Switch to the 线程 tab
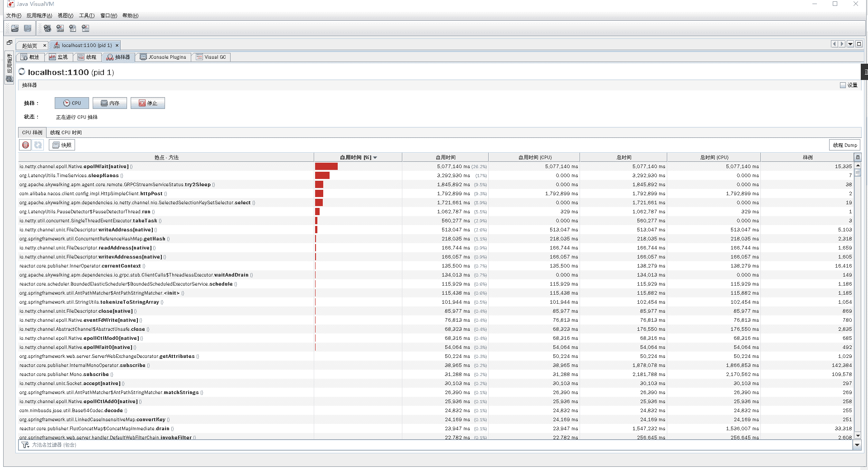Screen dimensions: 868x470 click(x=87, y=57)
